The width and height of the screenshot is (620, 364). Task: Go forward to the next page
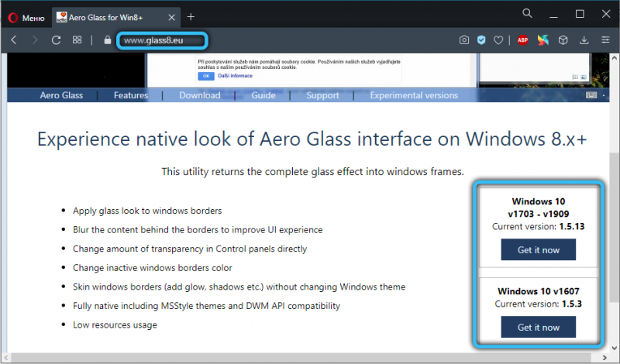coord(35,40)
